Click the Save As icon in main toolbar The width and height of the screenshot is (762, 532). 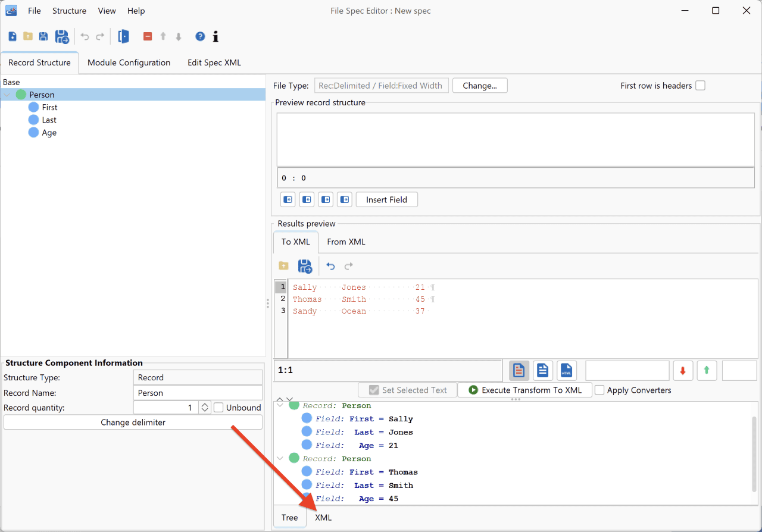pos(62,37)
